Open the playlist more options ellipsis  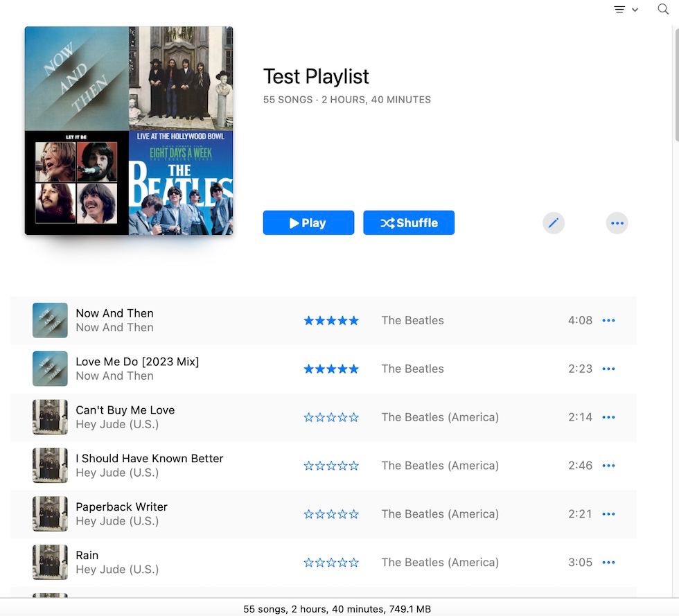[x=617, y=223]
